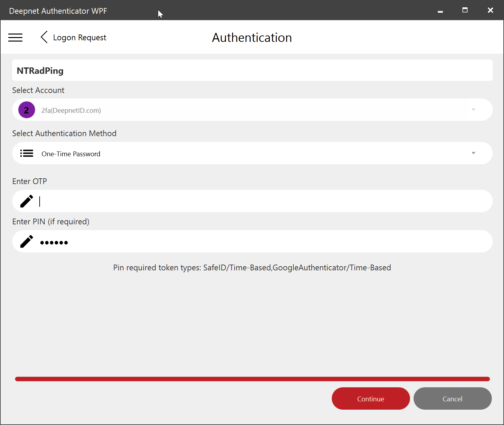
Task: Click the red timeout progress bar
Action: (252, 379)
